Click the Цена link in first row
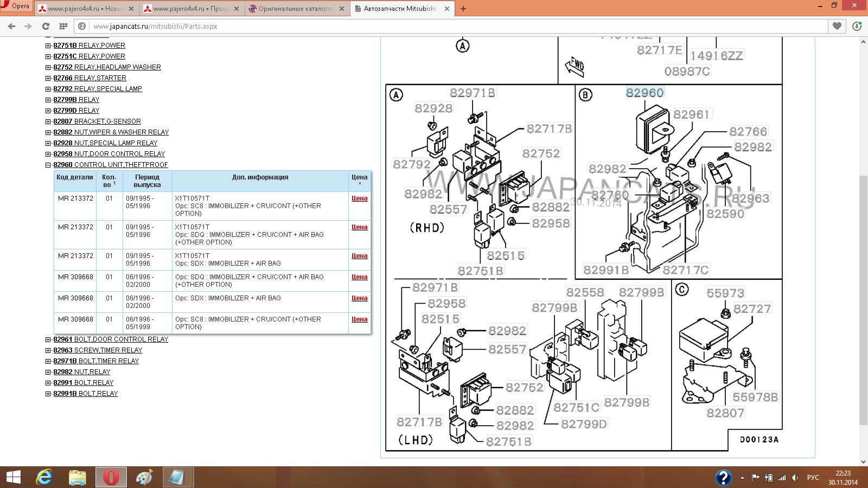868x488 pixels. pos(359,198)
